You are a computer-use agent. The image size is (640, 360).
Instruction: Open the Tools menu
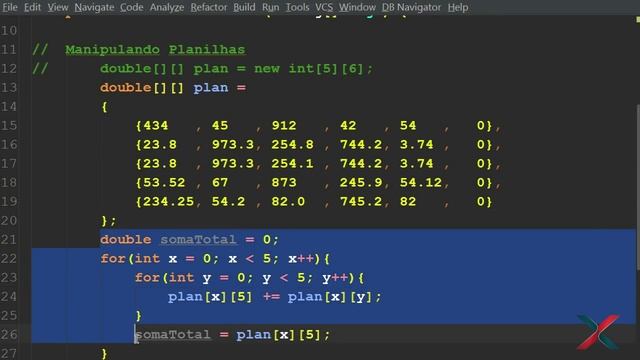point(297,7)
